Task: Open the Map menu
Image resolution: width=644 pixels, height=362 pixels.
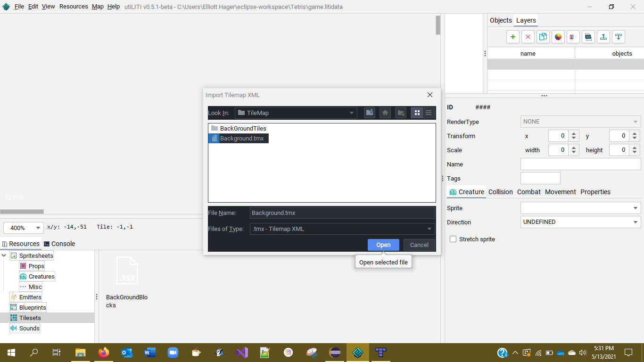Action: pyautogui.click(x=97, y=6)
